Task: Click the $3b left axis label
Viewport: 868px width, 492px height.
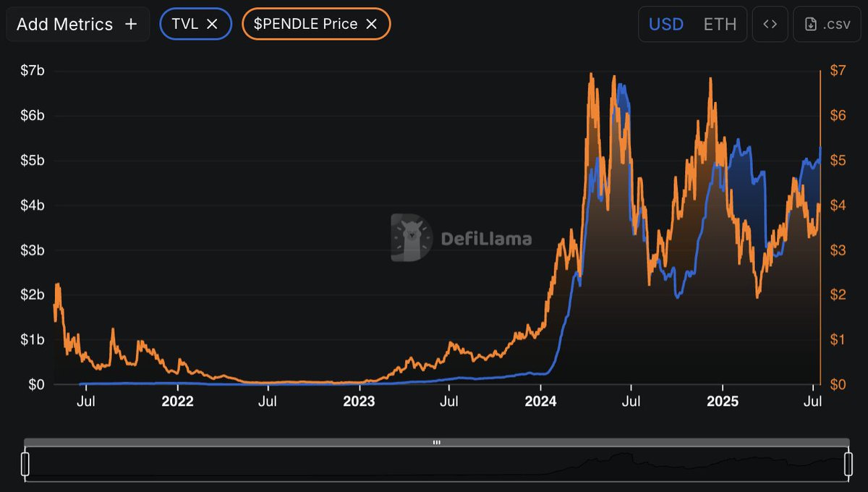Action: point(32,250)
